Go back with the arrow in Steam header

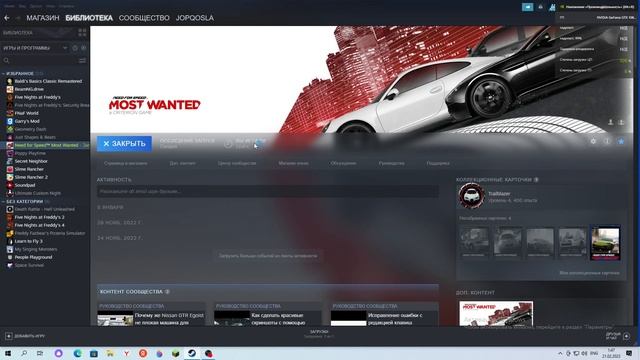(x=7, y=18)
